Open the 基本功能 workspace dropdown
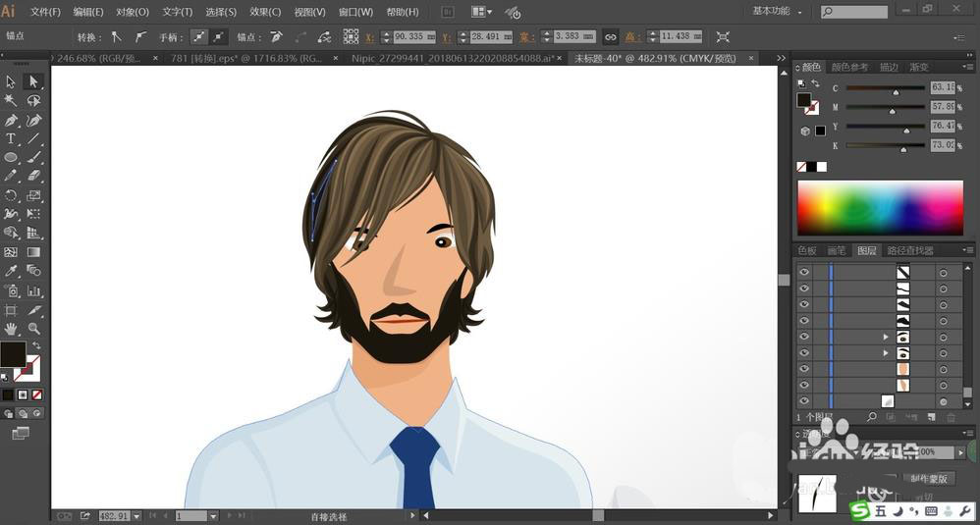 pos(777,11)
